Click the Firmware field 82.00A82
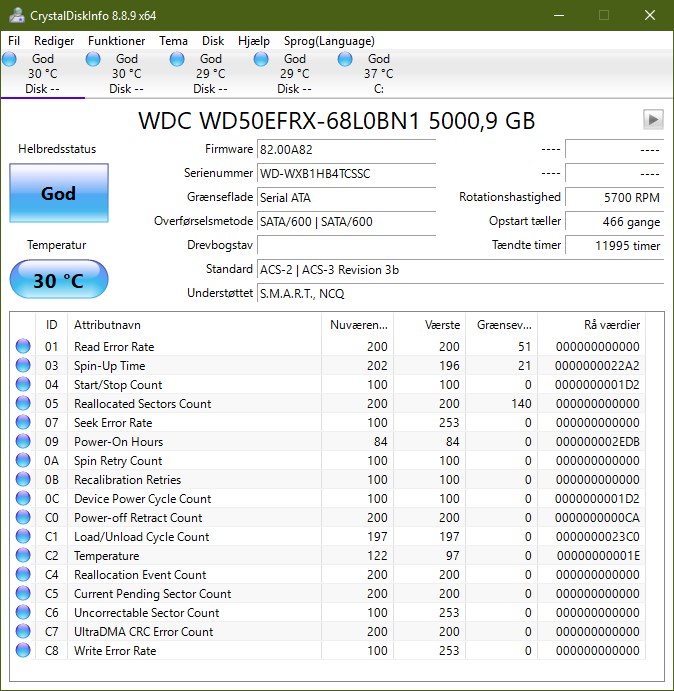The width and height of the screenshot is (674, 691). (x=346, y=149)
